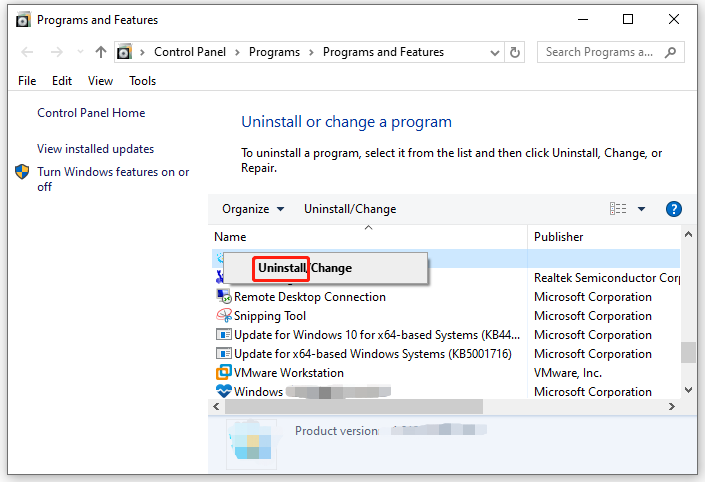Click the magnifier search icon

point(670,52)
